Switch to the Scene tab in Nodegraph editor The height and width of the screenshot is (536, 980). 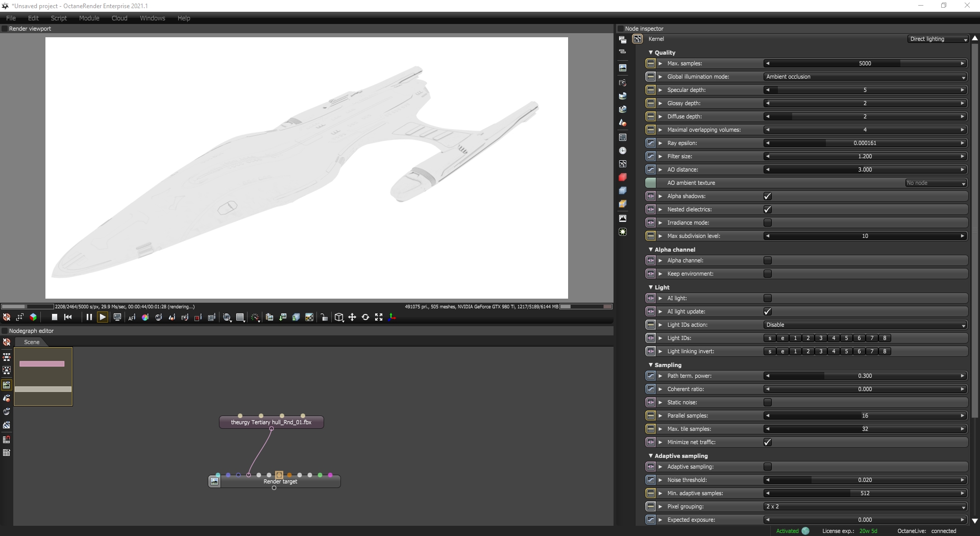coord(32,342)
